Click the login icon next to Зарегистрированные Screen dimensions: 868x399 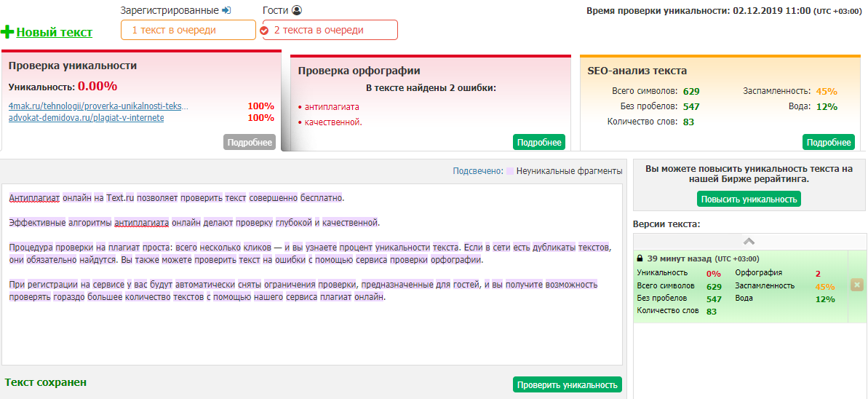(x=226, y=10)
